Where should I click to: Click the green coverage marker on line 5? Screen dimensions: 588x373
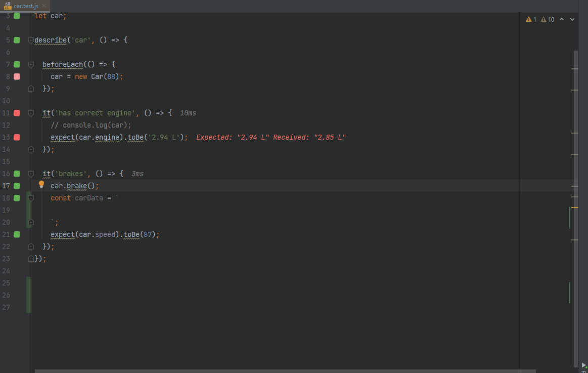17,40
